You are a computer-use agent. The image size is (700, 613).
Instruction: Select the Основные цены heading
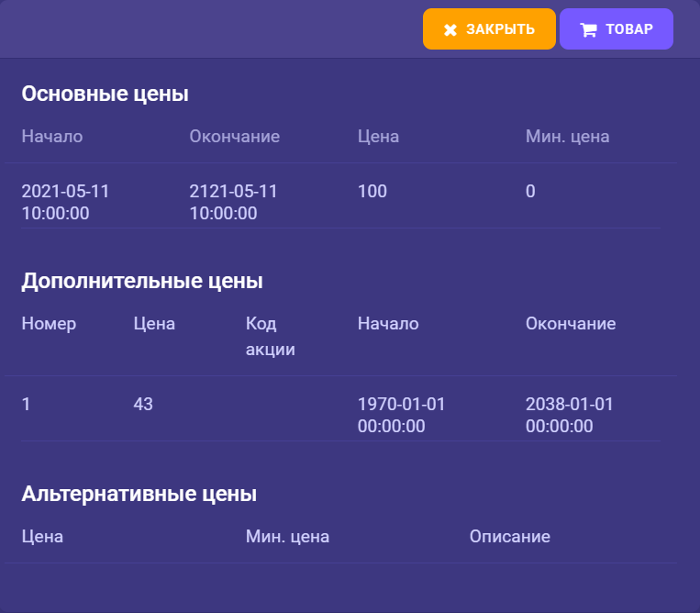[105, 94]
